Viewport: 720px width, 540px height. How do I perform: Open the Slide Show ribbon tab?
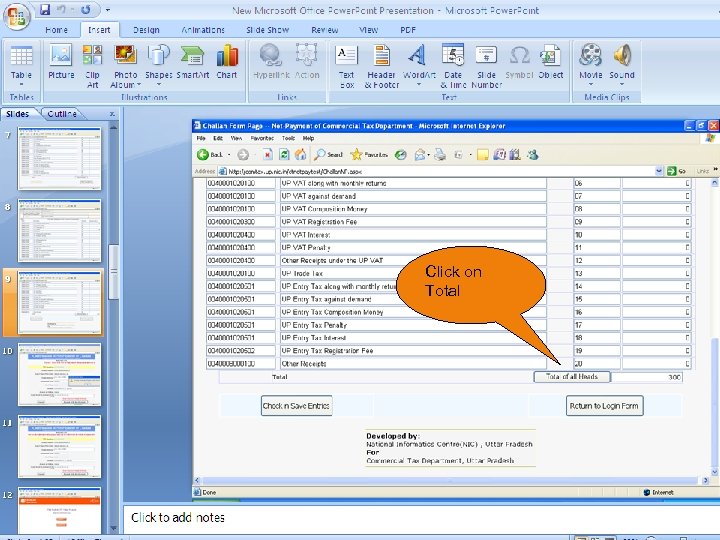click(267, 30)
